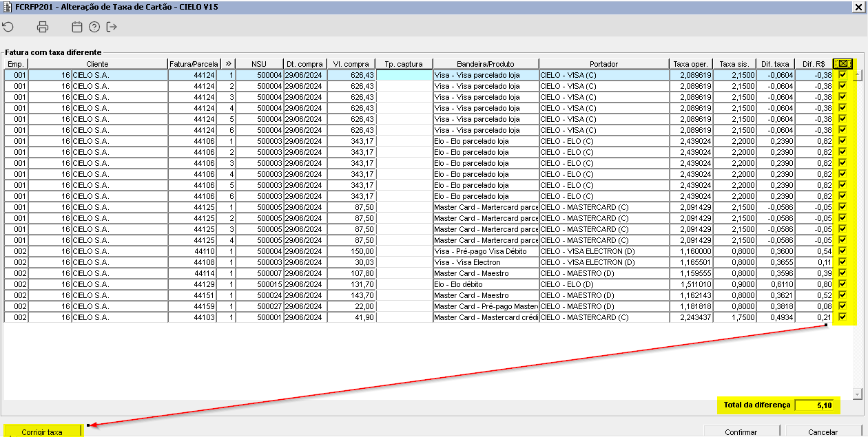Select the 'Elo - Elo débito' cell
This screenshot has width=868, height=437.
(486, 284)
